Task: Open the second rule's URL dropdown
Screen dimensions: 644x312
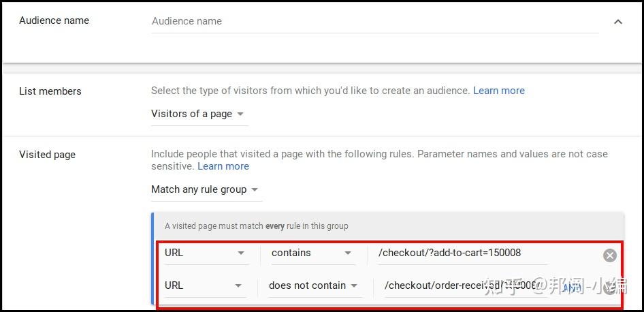Action: click(205, 285)
